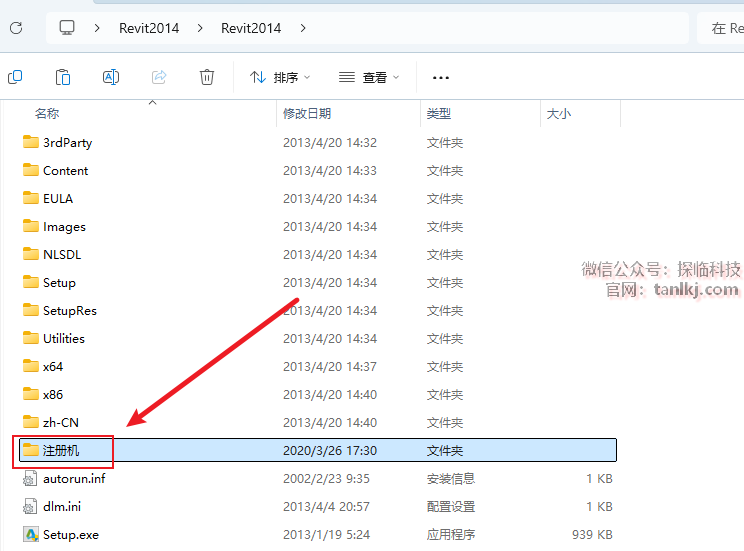Click the Rename icon in toolbar
The height and width of the screenshot is (551, 744).
[111, 77]
